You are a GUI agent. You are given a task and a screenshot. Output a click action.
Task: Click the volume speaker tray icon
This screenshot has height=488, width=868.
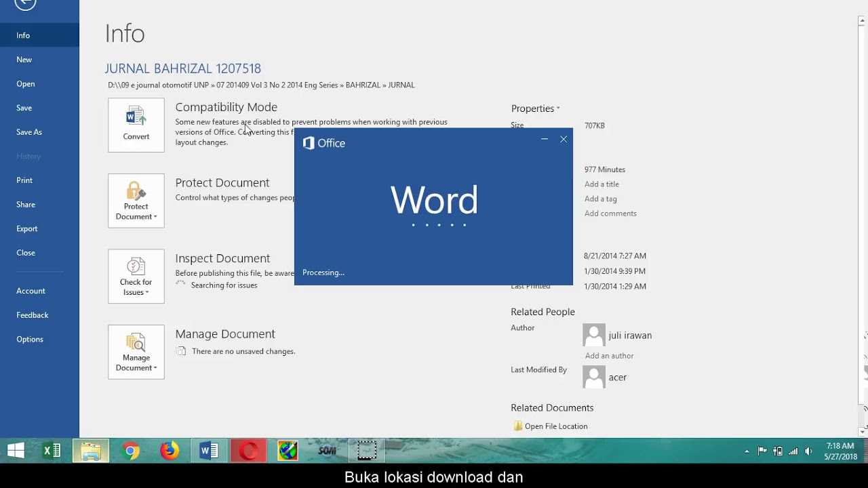tap(808, 451)
